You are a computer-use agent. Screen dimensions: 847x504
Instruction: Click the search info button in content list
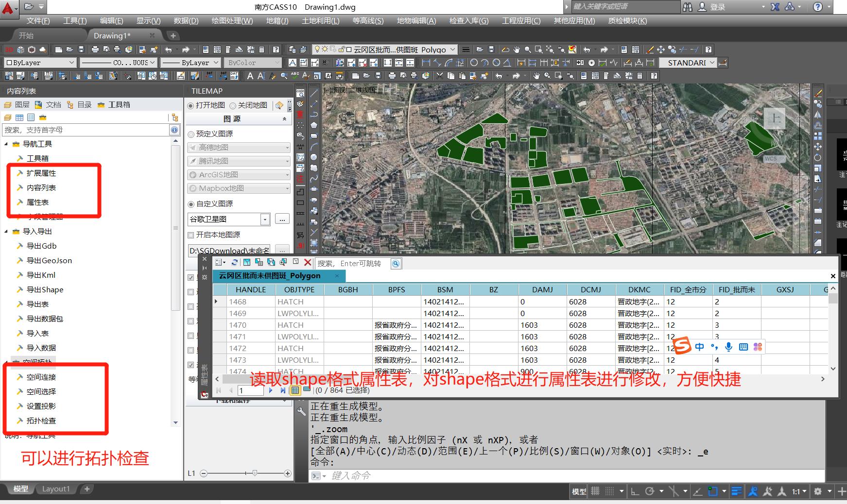(174, 130)
